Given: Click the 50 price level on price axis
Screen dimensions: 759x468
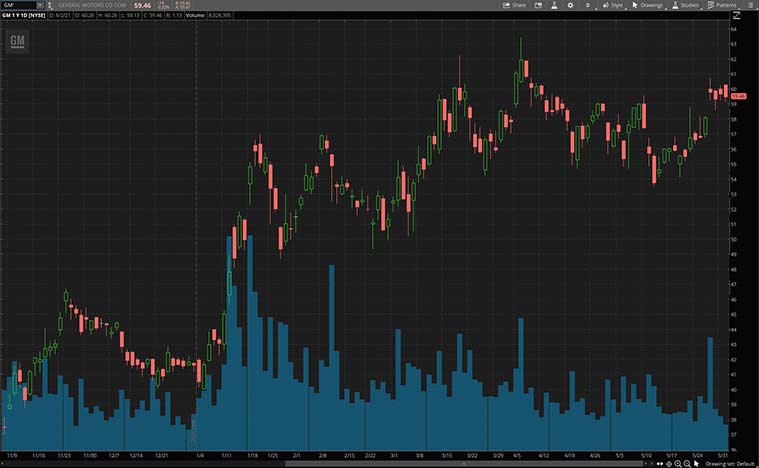Looking at the screenshot, I should 734,240.
